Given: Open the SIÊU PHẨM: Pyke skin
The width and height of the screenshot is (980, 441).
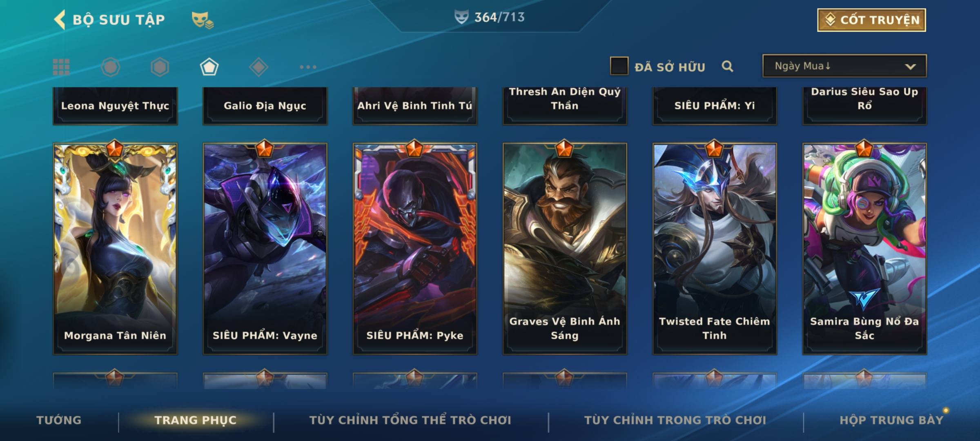Looking at the screenshot, I should (415, 248).
